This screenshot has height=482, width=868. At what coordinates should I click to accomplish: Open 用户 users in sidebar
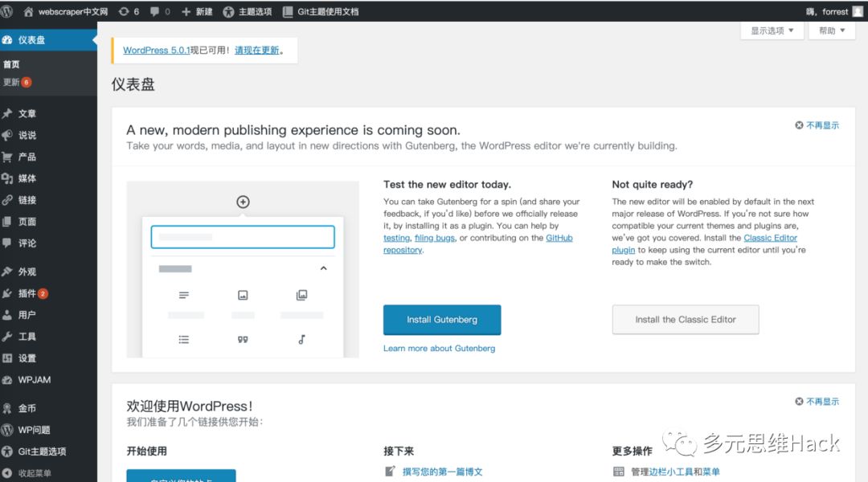click(48, 315)
